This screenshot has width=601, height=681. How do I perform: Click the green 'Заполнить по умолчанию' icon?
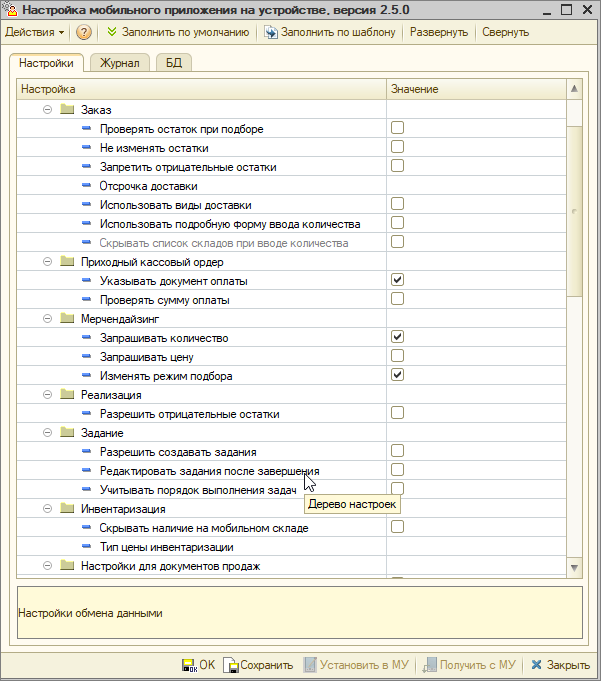(112, 32)
